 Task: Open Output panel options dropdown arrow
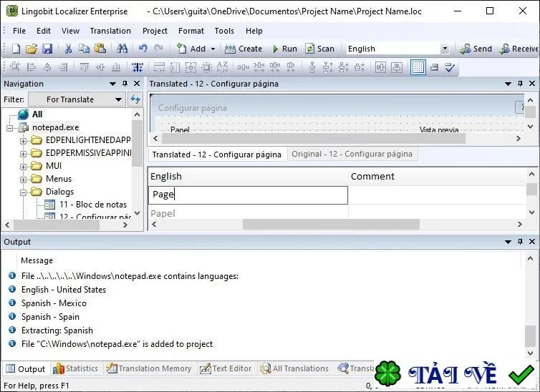(508, 242)
